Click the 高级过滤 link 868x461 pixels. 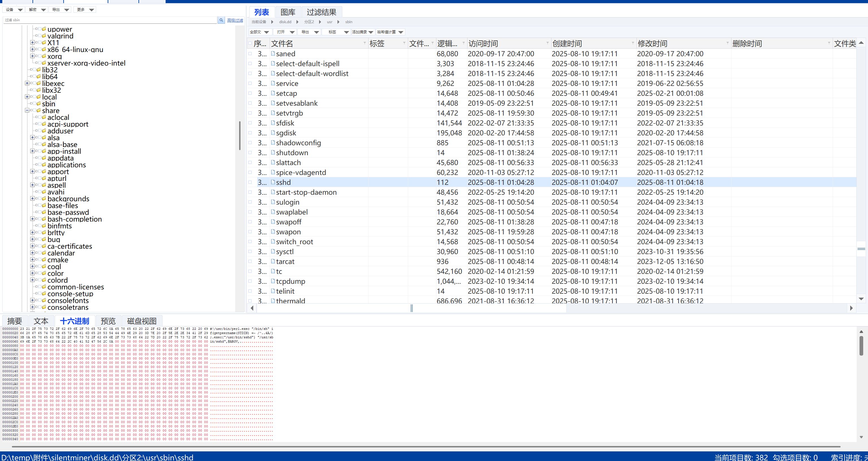pyautogui.click(x=235, y=21)
